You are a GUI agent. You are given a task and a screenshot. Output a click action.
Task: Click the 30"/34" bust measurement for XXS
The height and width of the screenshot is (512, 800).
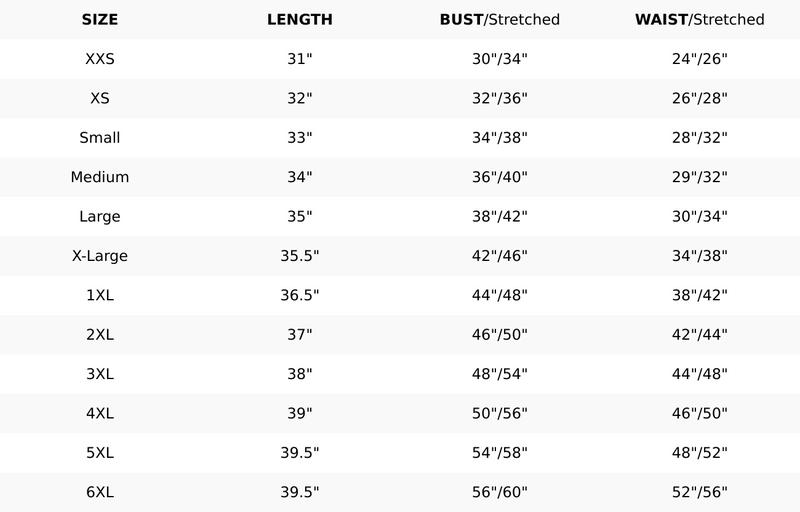[500, 59]
